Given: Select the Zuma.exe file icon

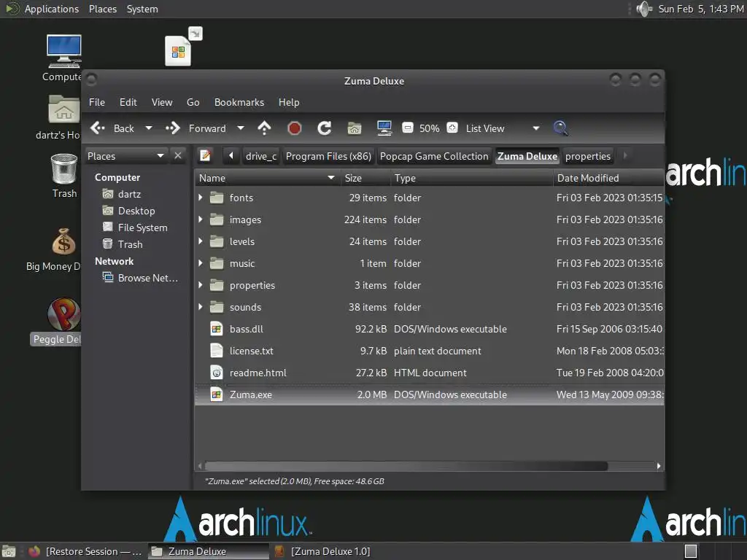Looking at the screenshot, I should click(217, 394).
